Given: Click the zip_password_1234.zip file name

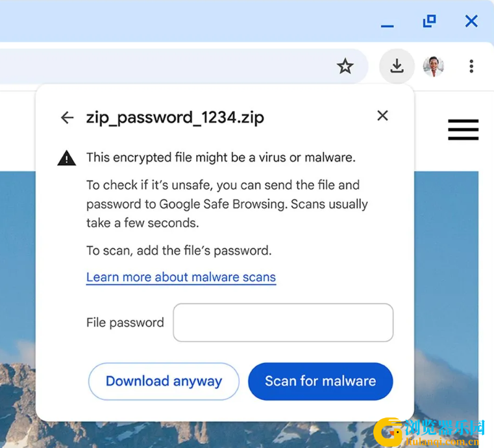Looking at the screenshot, I should point(175,118).
